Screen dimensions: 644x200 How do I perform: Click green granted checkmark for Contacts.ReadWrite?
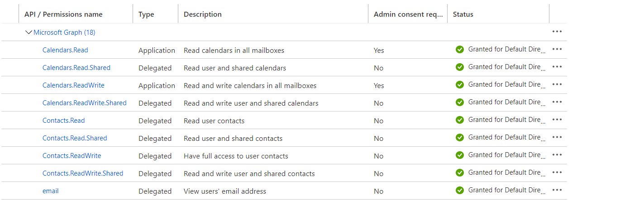point(460,155)
